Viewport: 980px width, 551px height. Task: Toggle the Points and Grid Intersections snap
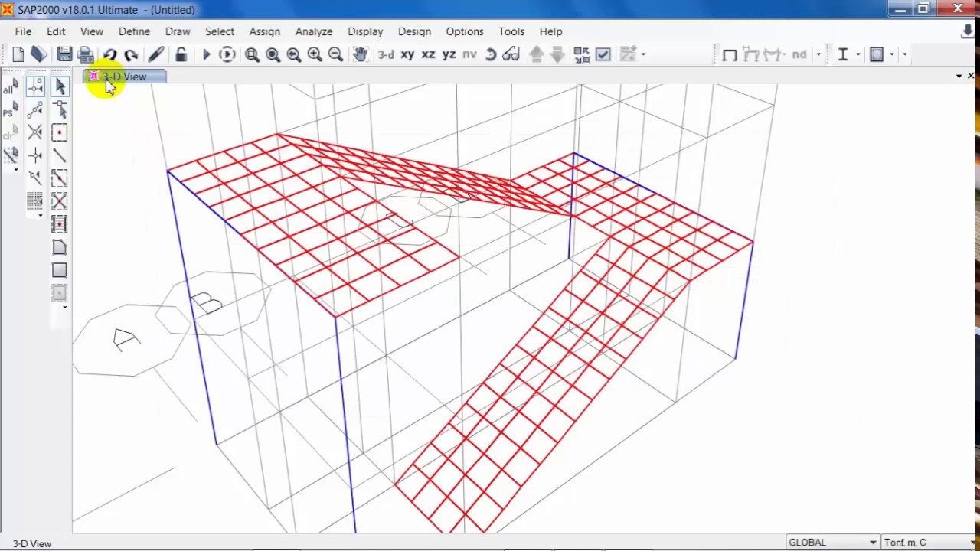pyautogui.click(x=35, y=86)
